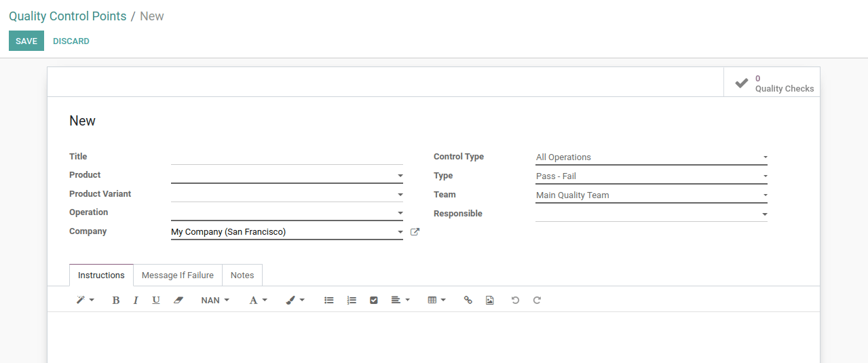Switch to the Message If Failure tab
The height and width of the screenshot is (363, 868).
pyautogui.click(x=178, y=275)
